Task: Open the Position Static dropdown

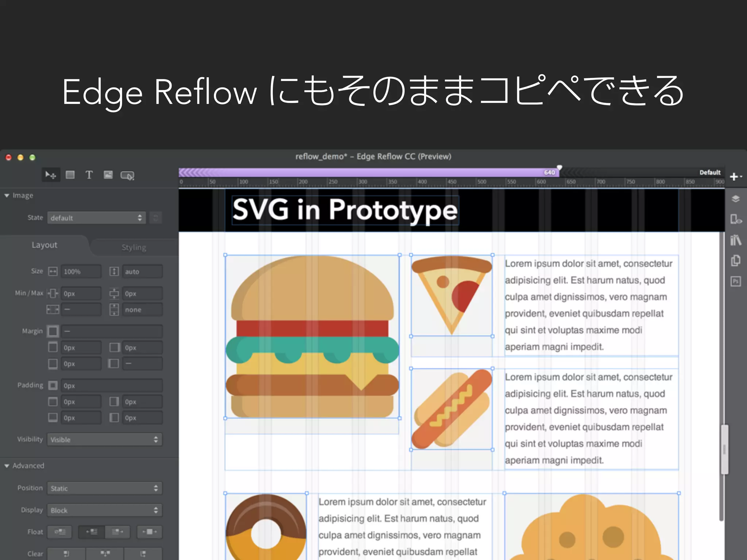Action: click(105, 488)
